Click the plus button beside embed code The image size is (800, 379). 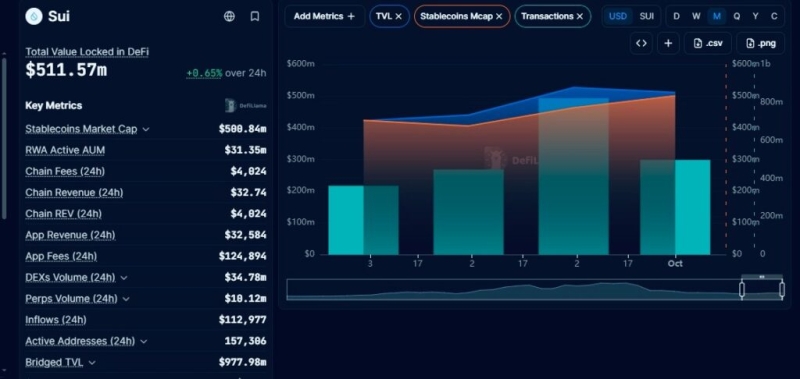pos(668,43)
